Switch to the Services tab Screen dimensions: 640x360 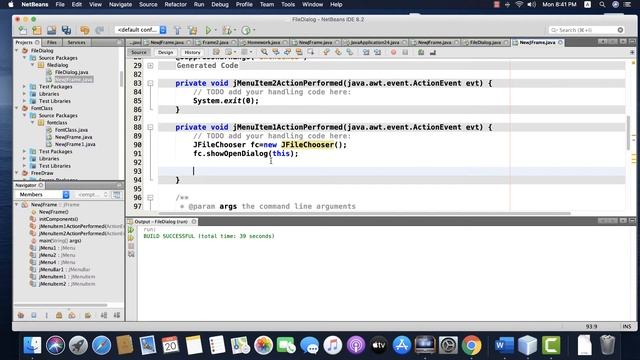(x=76, y=42)
